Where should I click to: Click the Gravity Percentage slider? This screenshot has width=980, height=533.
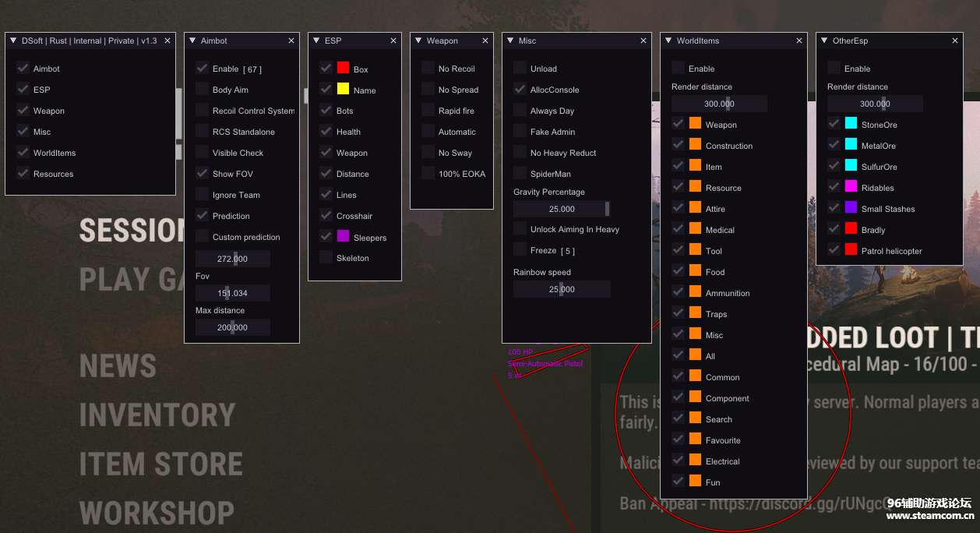click(x=562, y=209)
